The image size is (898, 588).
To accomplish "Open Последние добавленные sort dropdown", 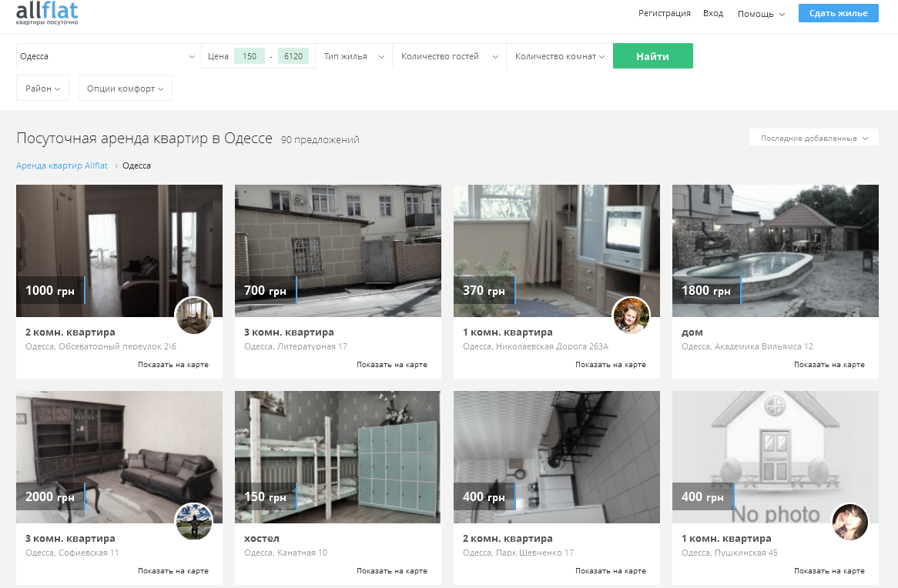I will (813, 139).
